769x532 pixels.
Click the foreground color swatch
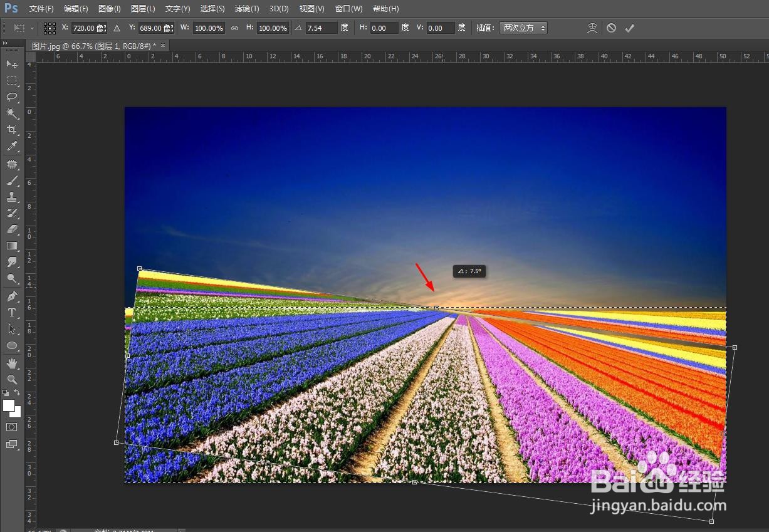(9, 405)
